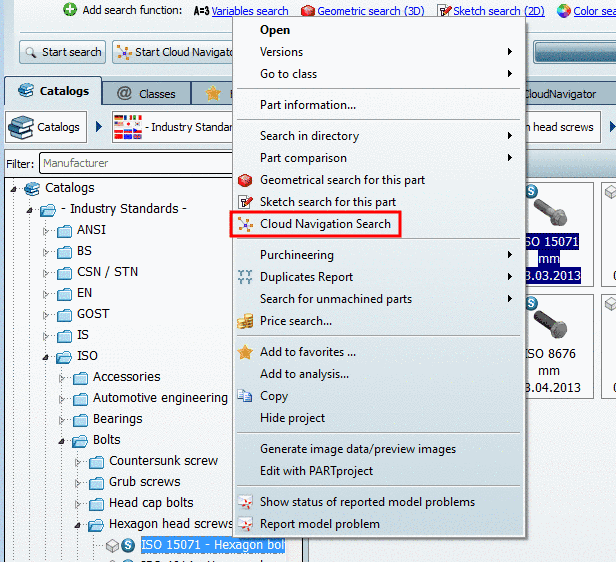Expand arrow after Catalogs breadcrumb
616x562 pixels.
(x=99, y=127)
